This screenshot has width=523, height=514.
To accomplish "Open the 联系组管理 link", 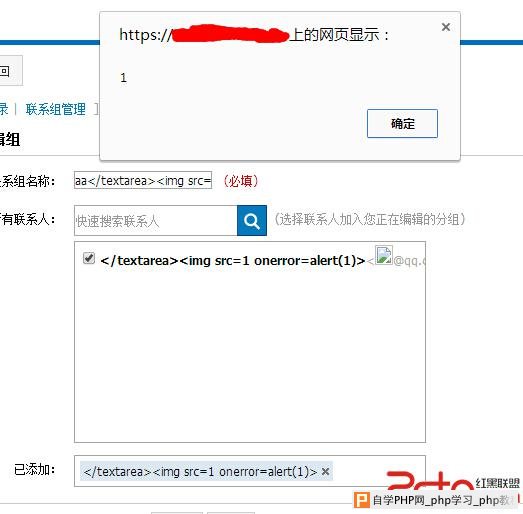I will point(56,109).
